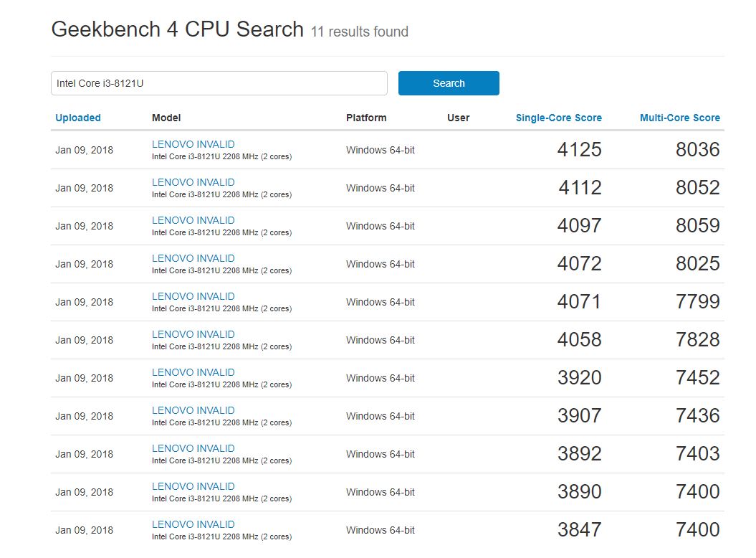Open the LENOVO INVALID result scoring 3920
The height and width of the screenshot is (558, 756).
tap(193, 372)
